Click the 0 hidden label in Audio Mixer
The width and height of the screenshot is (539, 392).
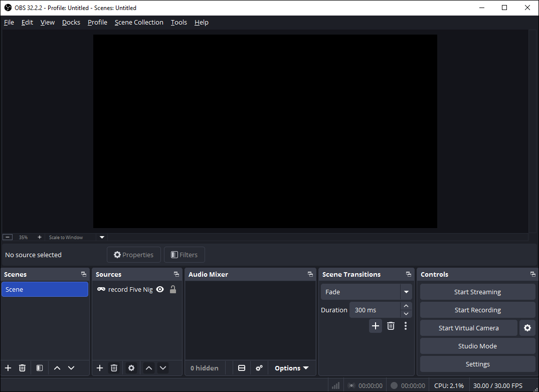click(204, 368)
